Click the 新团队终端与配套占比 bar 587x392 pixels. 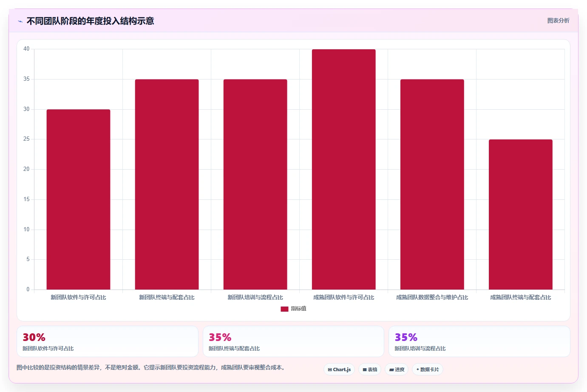click(x=167, y=185)
